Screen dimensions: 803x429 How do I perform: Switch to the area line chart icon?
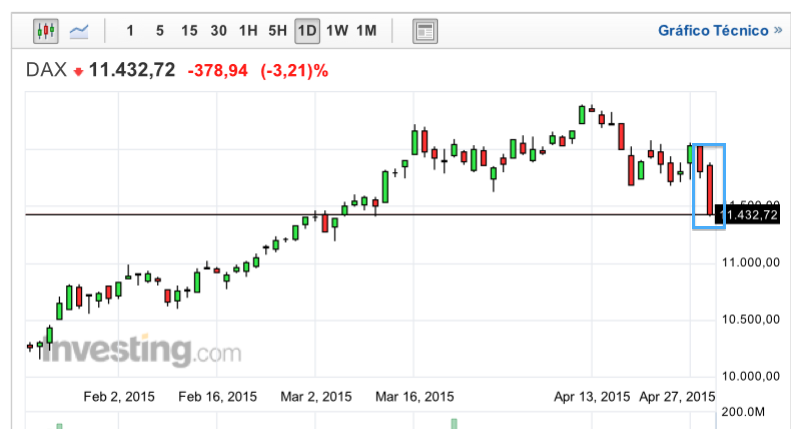[x=79, y=31]
